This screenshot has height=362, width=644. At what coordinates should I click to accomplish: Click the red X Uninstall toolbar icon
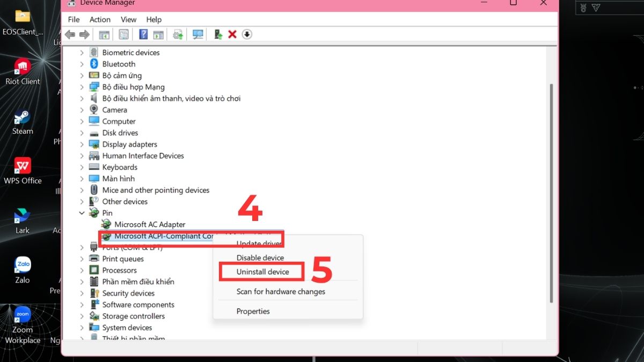(232, 34)
